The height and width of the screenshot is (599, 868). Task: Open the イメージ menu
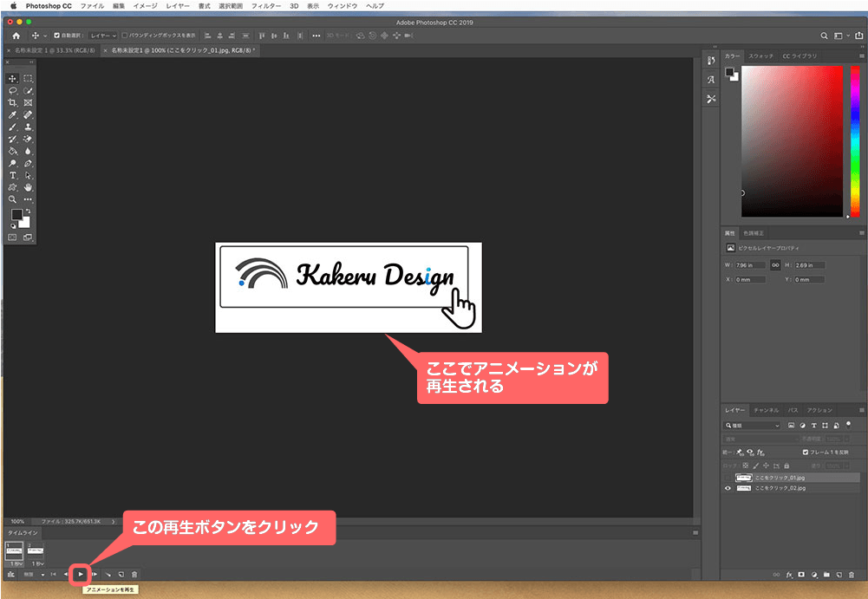pos(145,5)
